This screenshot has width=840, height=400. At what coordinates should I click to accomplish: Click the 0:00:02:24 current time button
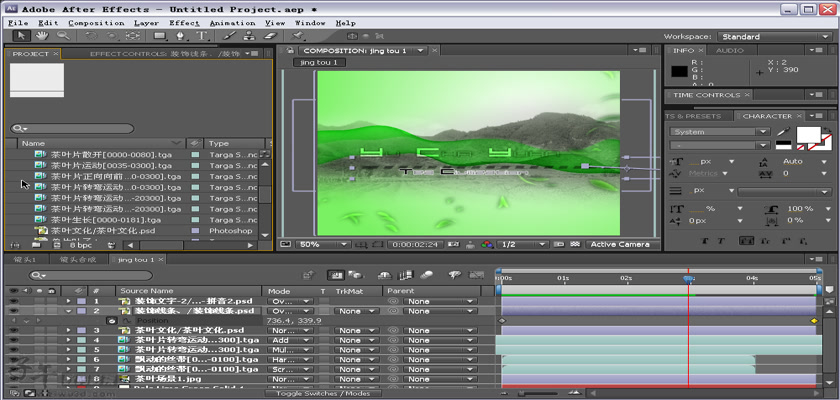coord(415,244)
